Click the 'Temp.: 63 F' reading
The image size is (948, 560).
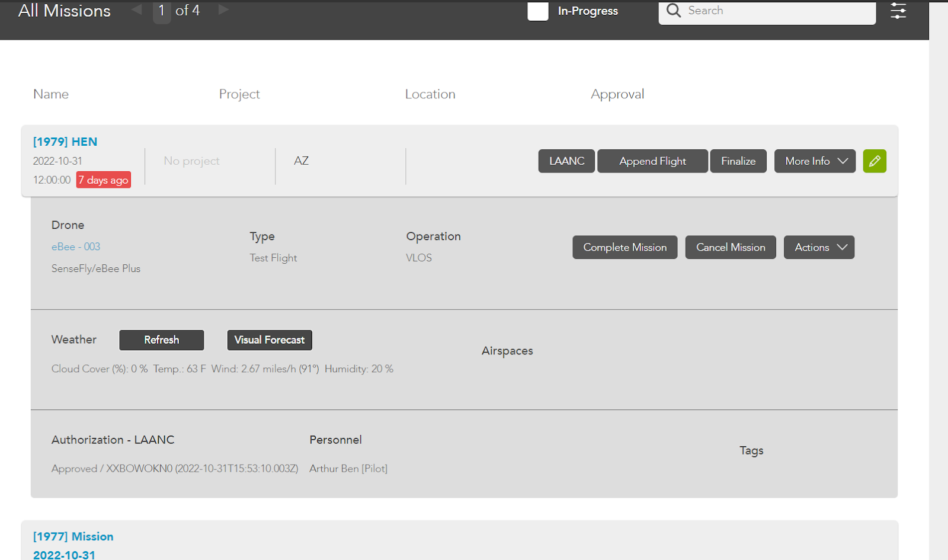pos(180,369)
